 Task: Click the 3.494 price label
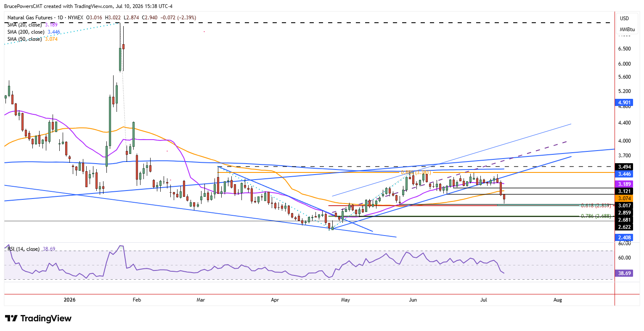click(x=624, y=167)
